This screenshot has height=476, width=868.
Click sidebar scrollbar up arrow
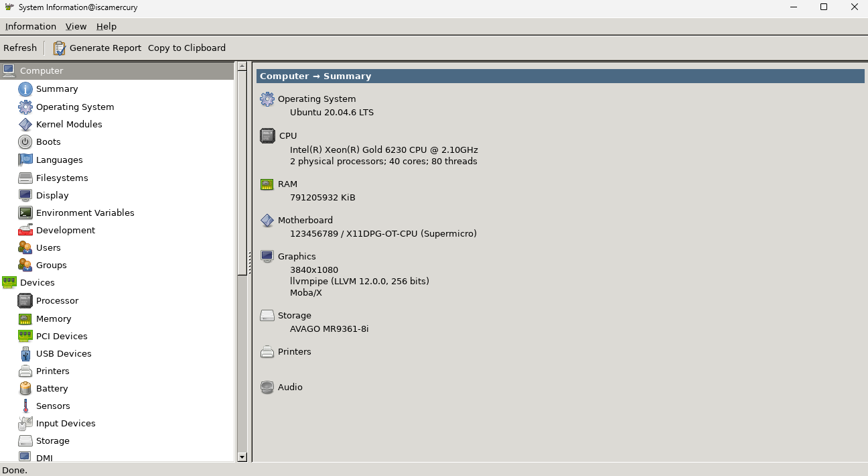click(242, 66)
